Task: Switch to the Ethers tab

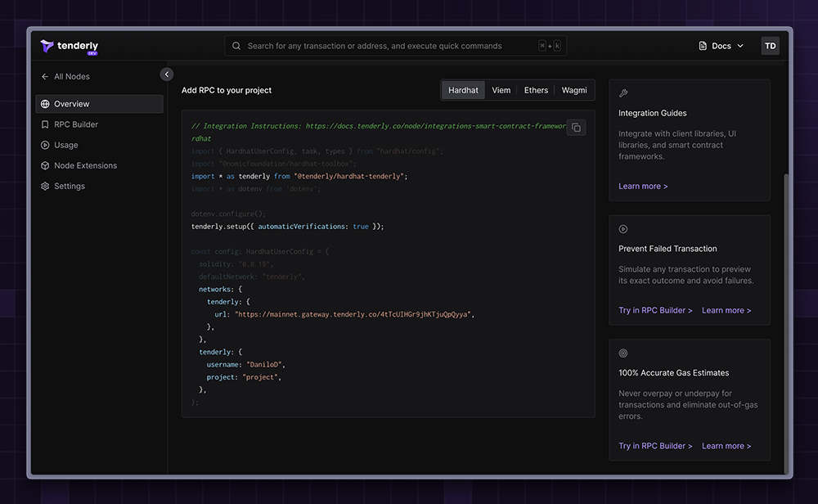Action: tap(536, 90)
